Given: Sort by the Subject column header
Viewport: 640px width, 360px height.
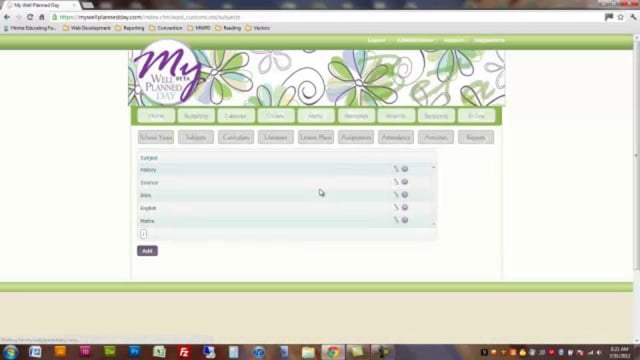Looking at the screenshot, I should [x=149, y=158].
